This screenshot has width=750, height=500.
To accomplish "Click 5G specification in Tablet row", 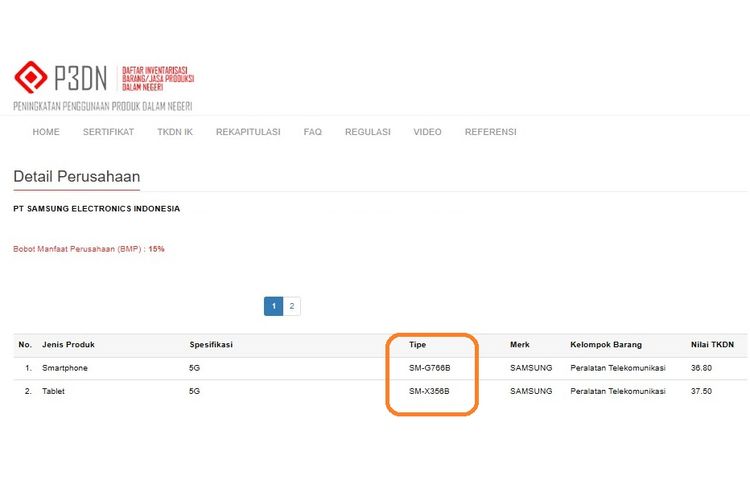I will tap(195, 391).
